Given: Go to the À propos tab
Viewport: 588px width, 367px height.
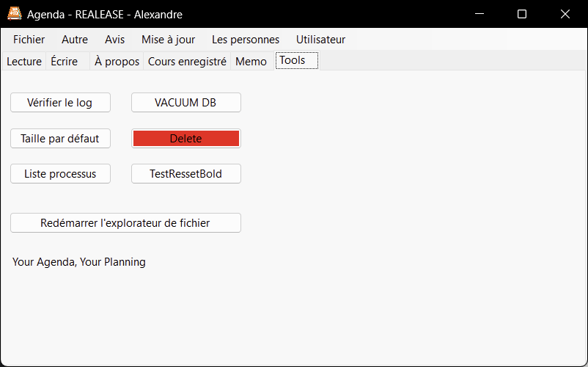Looking at the screenshot, I should tap(117, 62).
